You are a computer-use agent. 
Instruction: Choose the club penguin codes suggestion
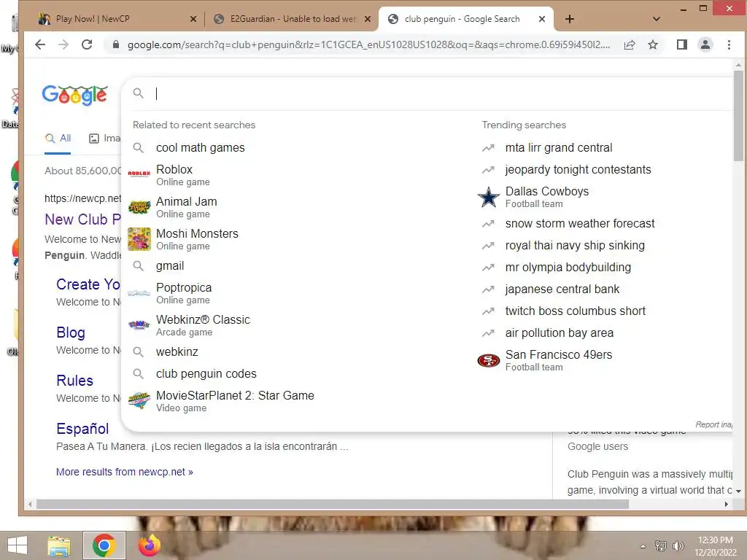[x=206, y=374]
